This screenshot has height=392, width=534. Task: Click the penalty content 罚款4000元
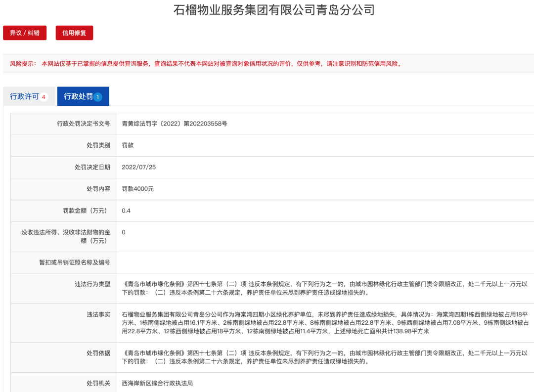point(137,189)
